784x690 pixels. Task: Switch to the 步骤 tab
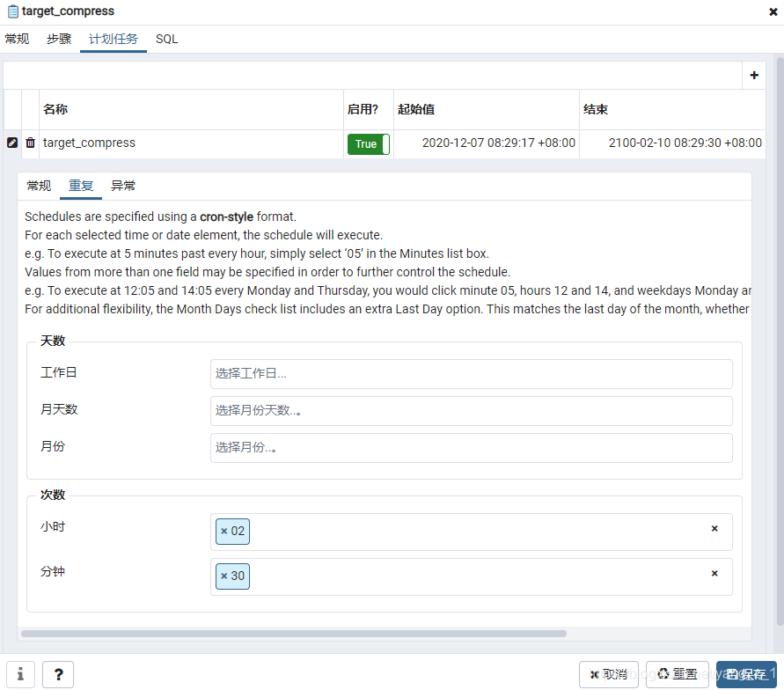coord(59,39)
